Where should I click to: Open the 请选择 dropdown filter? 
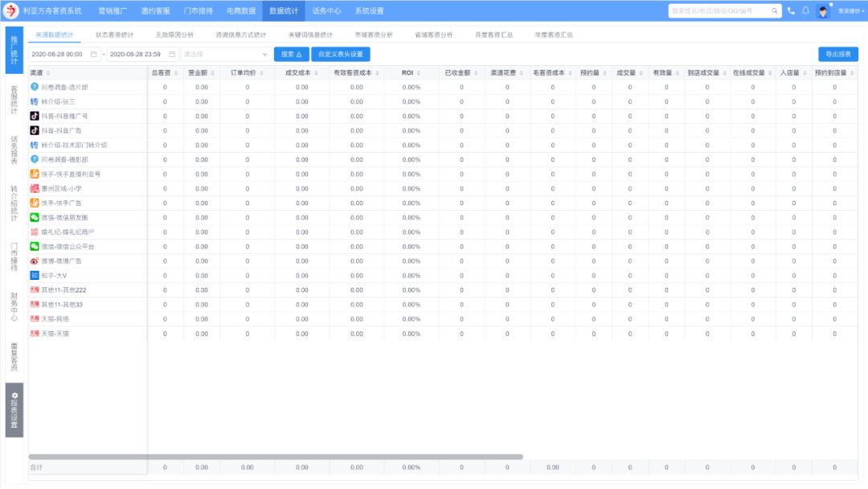tap(225, 54)
